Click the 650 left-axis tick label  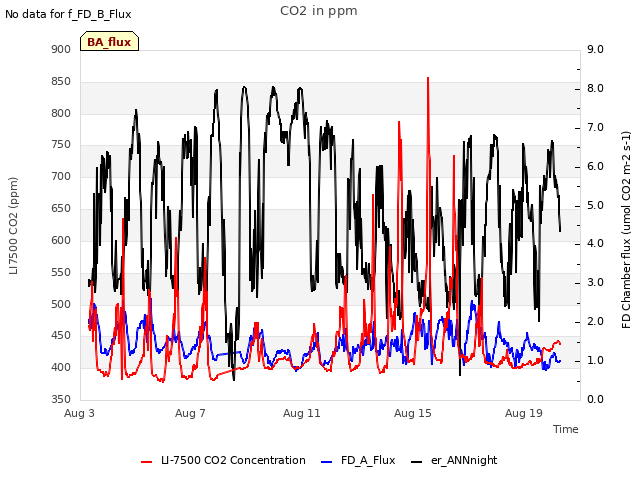coord(61,209)
